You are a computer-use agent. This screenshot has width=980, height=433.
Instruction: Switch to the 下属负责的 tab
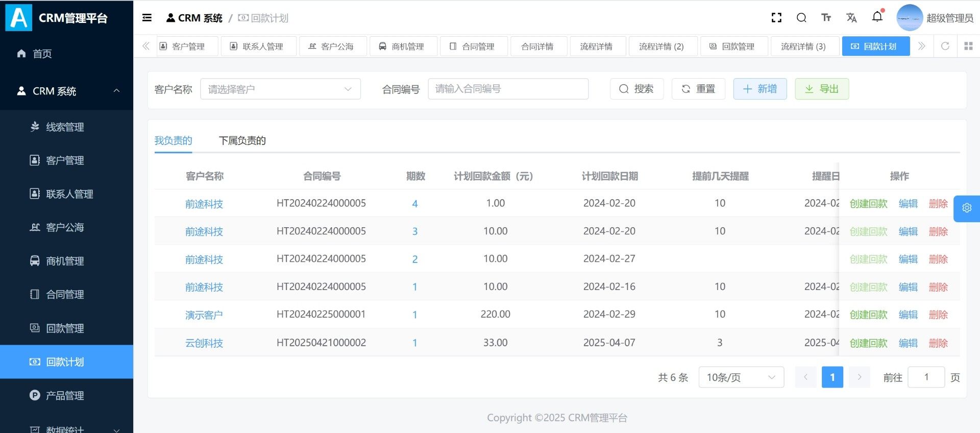tap(242, 140)
